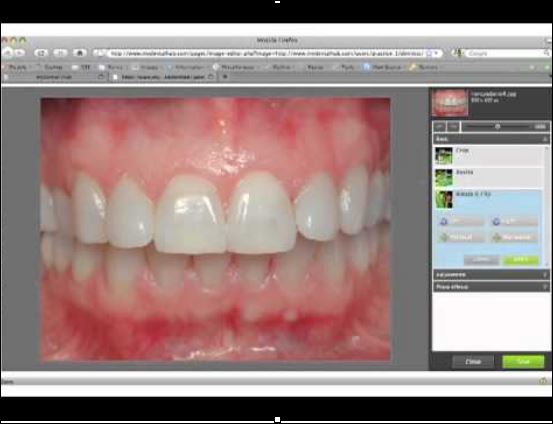
Task: Flip the image vertically
Action: (461, 237)
